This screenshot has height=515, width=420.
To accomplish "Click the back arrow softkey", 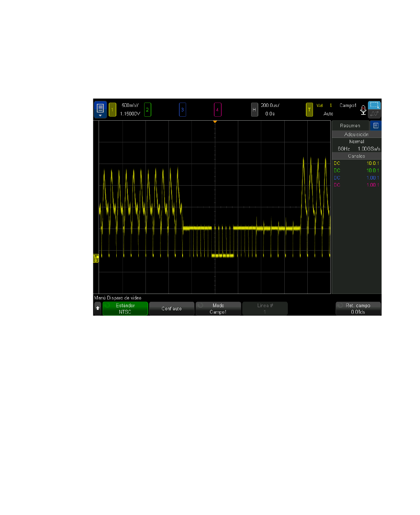I will (x=98, y=309).
